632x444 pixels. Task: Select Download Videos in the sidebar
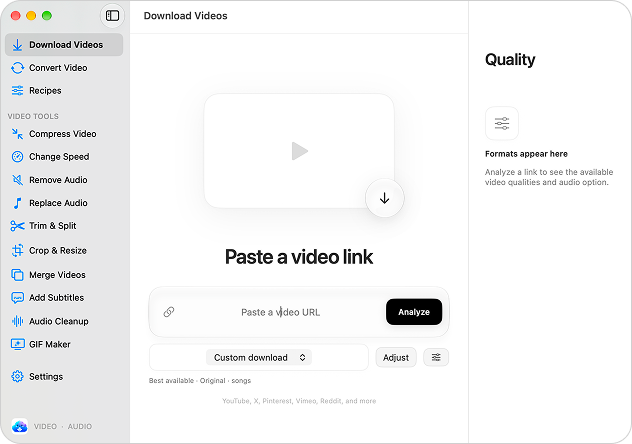click(x=64, y=45)
